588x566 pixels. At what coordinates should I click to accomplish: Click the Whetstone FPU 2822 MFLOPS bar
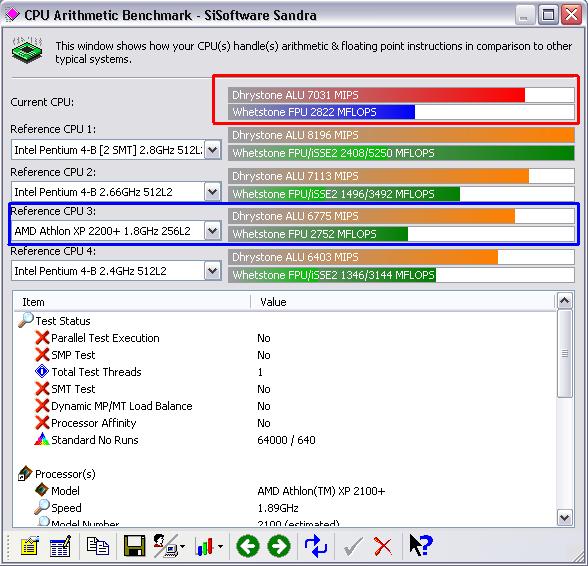[x=401, y=112]
